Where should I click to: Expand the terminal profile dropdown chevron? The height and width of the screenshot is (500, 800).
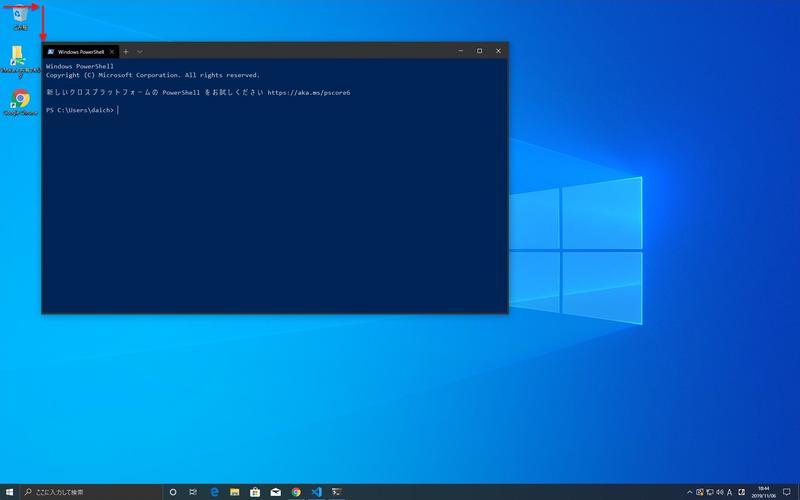[x=140, y=52]
